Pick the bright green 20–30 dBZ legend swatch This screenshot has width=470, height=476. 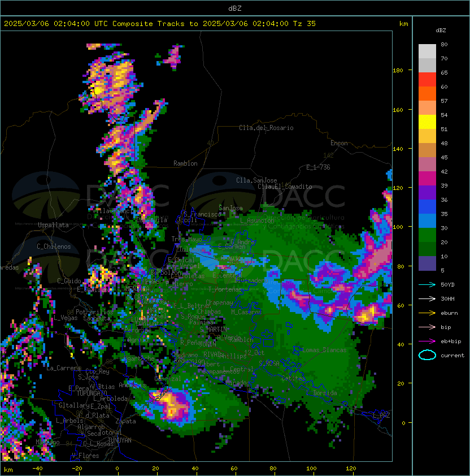427,235
